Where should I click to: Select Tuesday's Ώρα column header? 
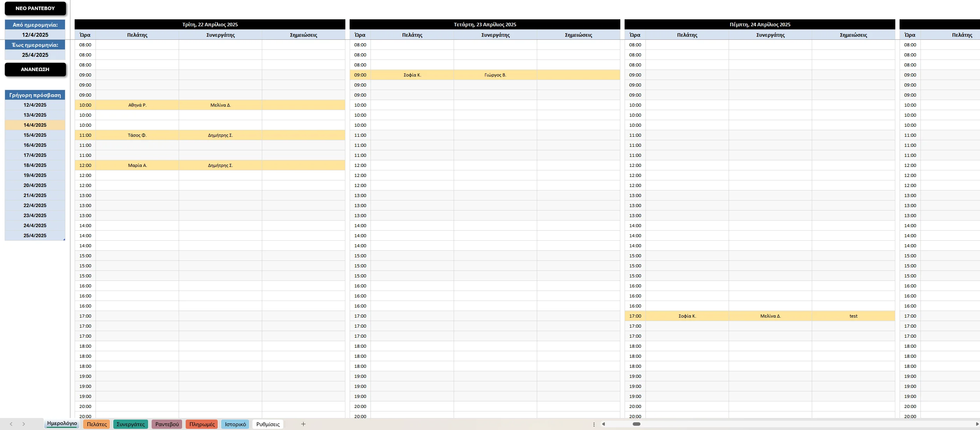click(85, 35)
